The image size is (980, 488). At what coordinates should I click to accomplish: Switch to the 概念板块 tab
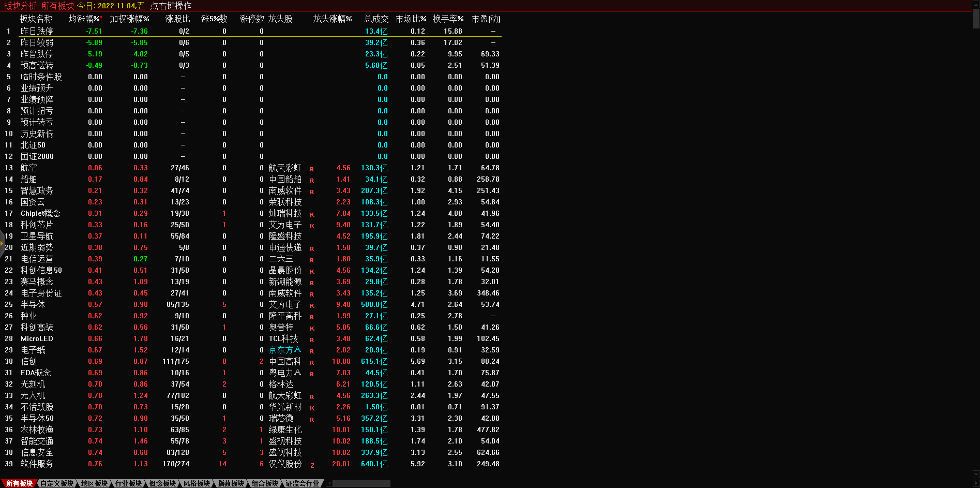pyautogui.click(x=162, y=483)
